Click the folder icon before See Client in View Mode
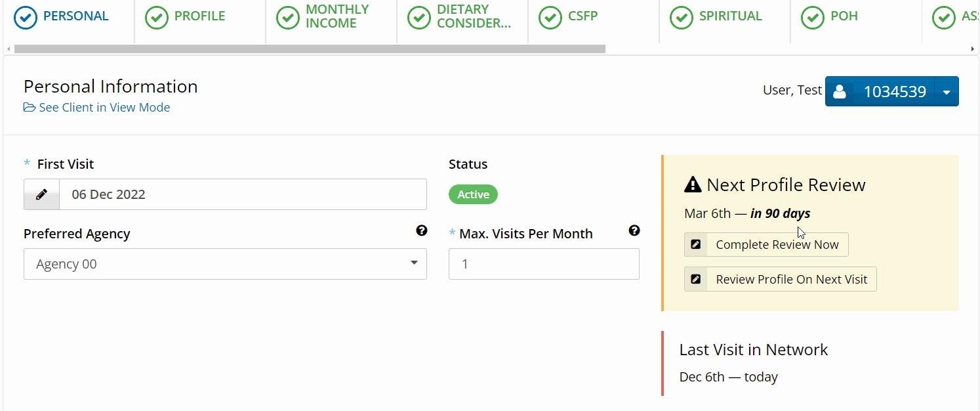The height and width of the screenshot is (411, 980). (x=29, y=106)
